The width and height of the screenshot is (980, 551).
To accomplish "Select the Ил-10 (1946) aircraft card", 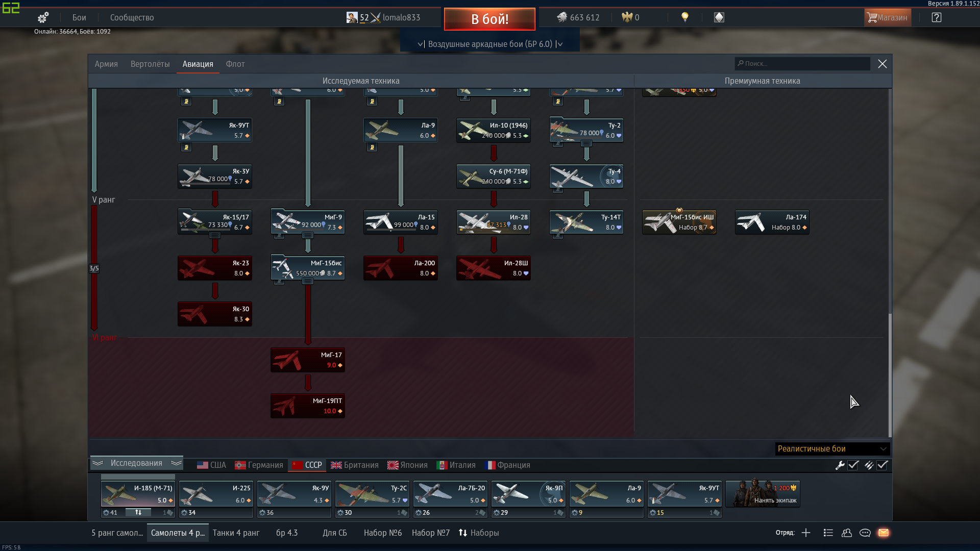I will tap(494, 130).
